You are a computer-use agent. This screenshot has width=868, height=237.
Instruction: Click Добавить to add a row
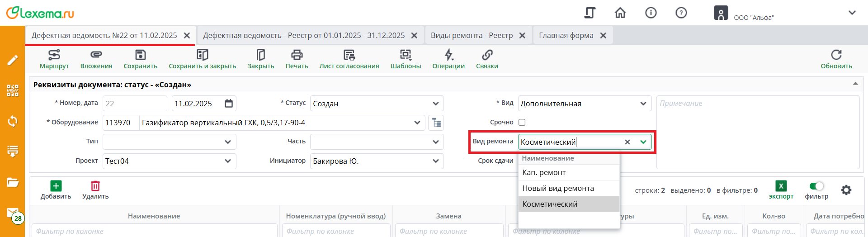pos(56,190)
